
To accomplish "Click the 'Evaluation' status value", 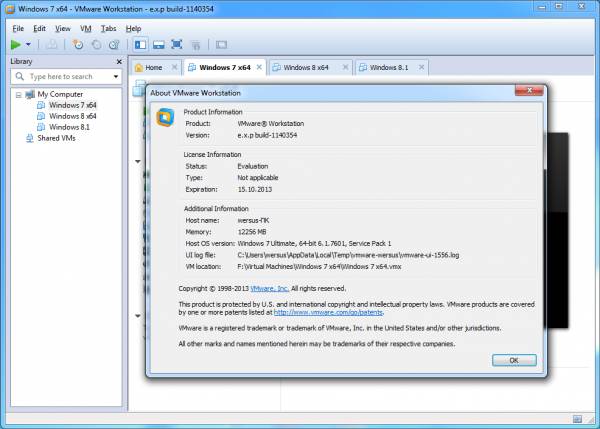I will pyautogui.click(x=253, y=166).
